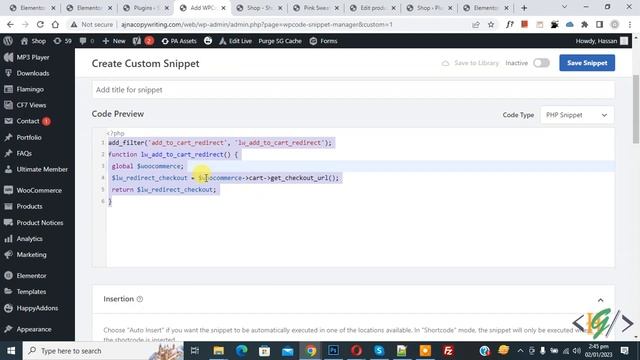The width and height of the screenshot is (640, 360).
Task: Open the tab search chevron
Action: pyautogui.click(x=564, y=7)
